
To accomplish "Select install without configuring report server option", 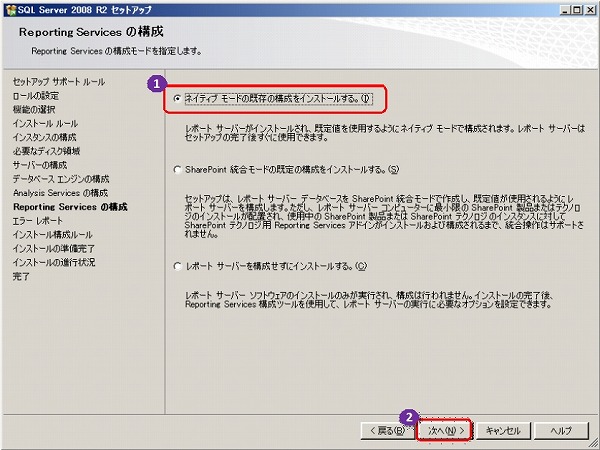I will click(x=177, y=266).
